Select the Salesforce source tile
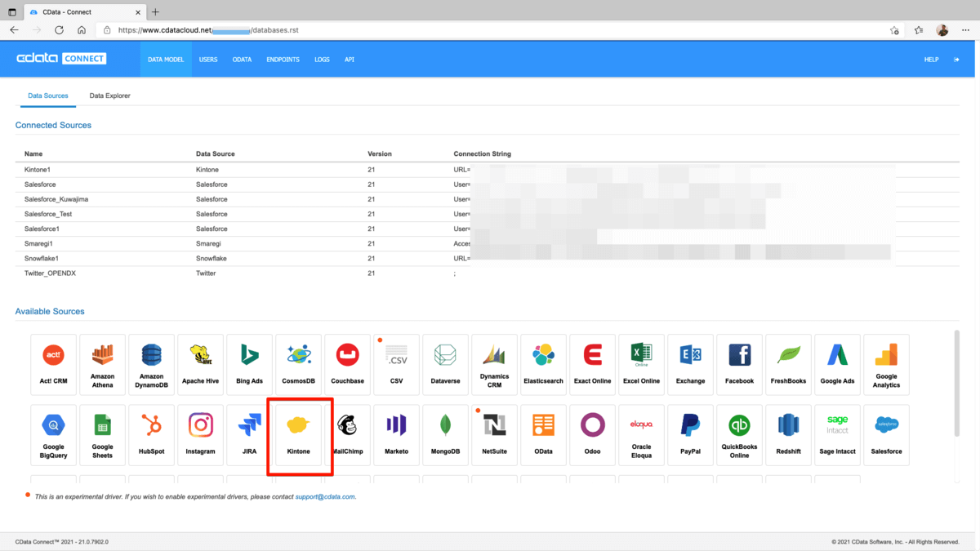The height and width of the screenshot is (551, 980). point(887,435)
